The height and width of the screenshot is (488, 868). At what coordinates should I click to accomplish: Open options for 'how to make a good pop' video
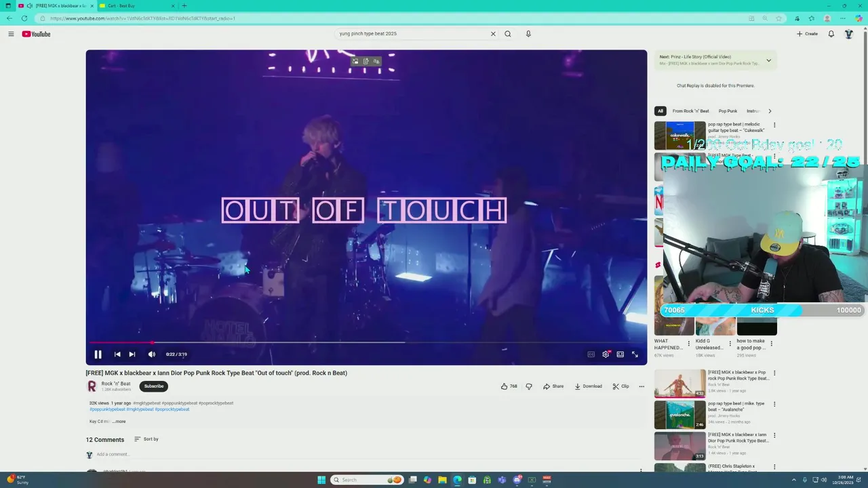771,344
